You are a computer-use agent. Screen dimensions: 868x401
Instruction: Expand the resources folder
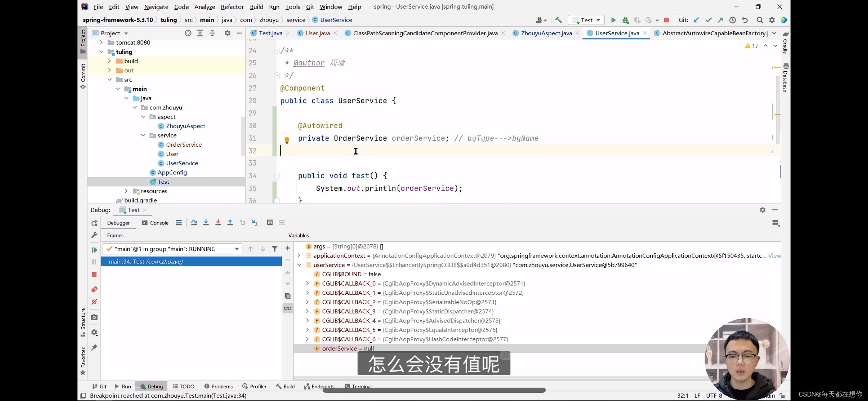click(x=126, y=191)
